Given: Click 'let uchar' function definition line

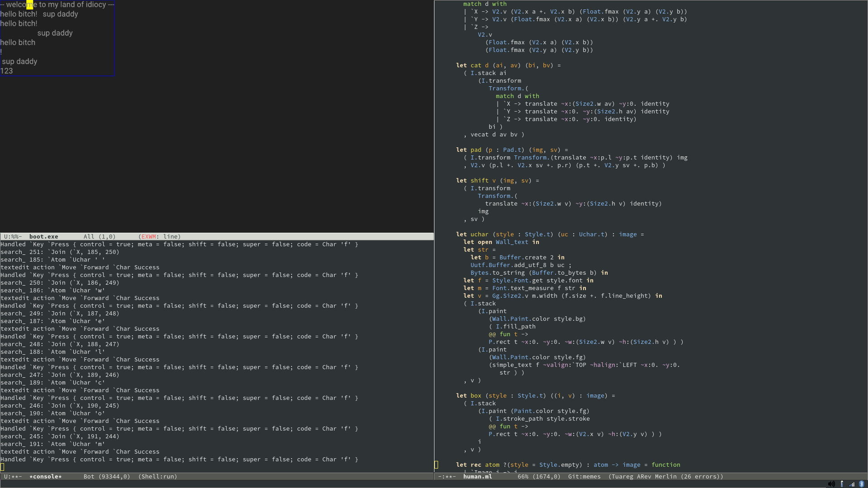Looking at the screenshot, I should (479, 235).
